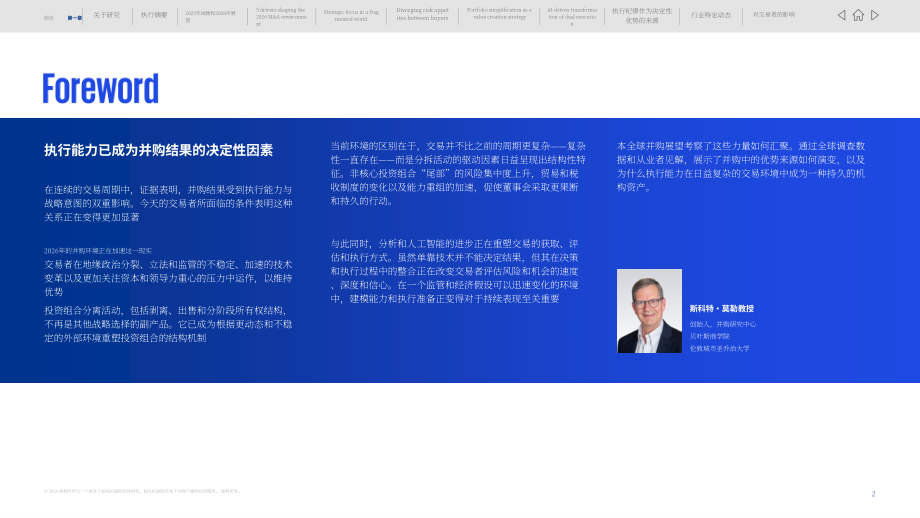
Task: Open the 2025年回顾和2026年展望 tab
Action: [x=211, y=16]
